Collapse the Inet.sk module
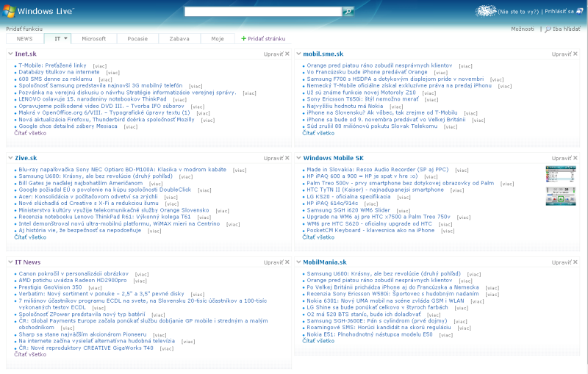This screenshot has width=588, height=374. 10,54
